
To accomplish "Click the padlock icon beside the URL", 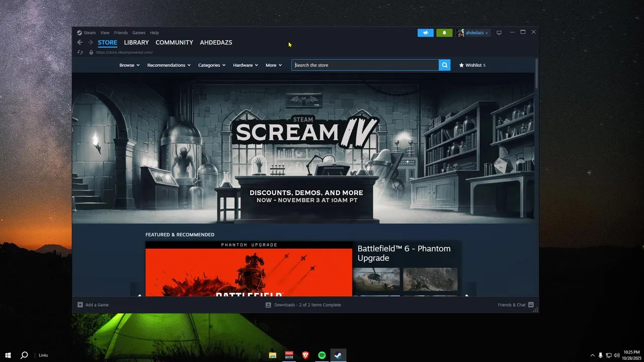I will pyautogui.click(x=91, y=52).
